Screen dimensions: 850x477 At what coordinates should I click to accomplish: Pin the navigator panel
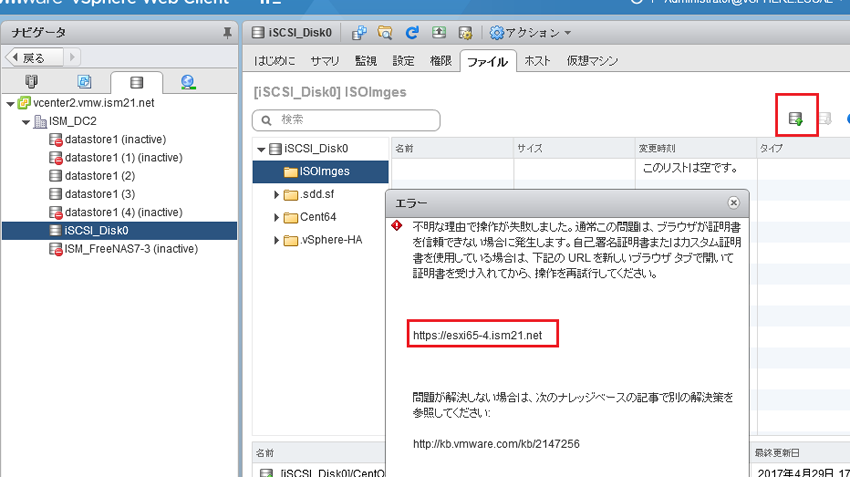pyautogui.click(x=227, y=34)
